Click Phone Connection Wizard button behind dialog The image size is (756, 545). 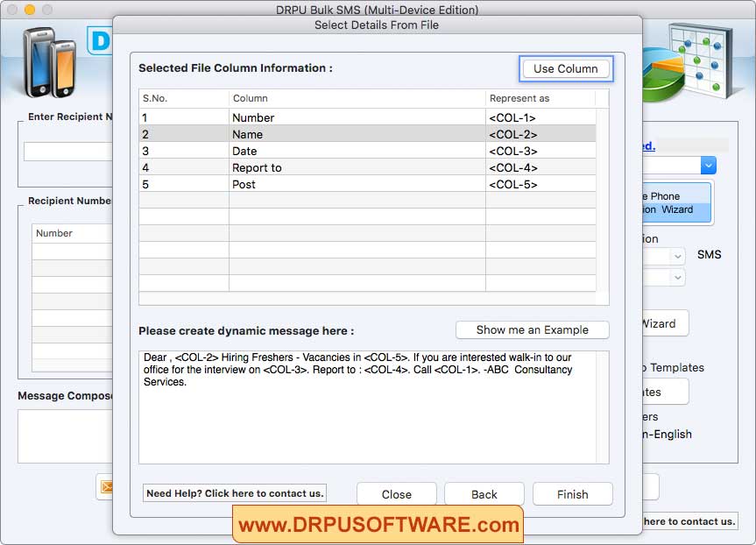(x=676, y=202)
